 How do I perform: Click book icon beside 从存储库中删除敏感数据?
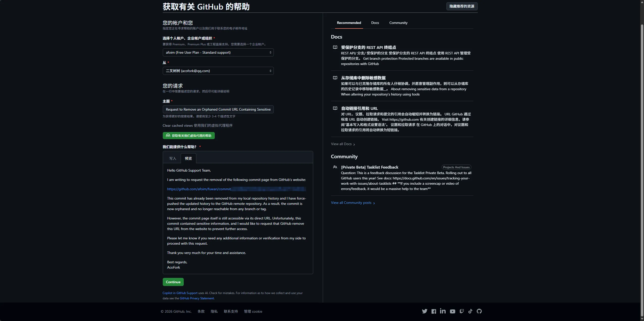pyautogui.click(x=335, y=78)
